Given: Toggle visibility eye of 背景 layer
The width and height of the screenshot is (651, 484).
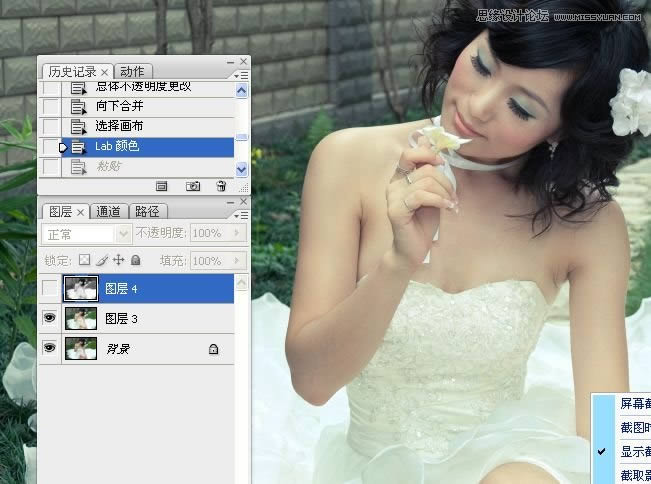Looking at the screenshot, I should pyautogui.click(x=50, y=348).
